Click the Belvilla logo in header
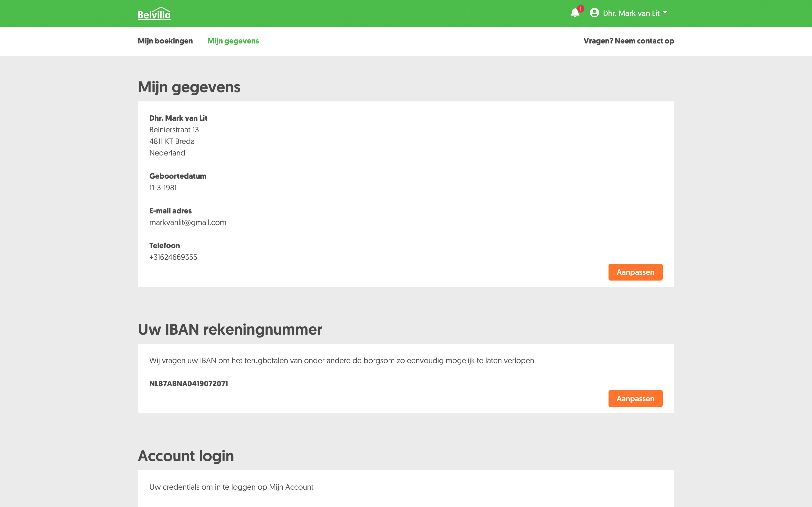812x507 pixels. pyautogui.click(x=154, y=14)
